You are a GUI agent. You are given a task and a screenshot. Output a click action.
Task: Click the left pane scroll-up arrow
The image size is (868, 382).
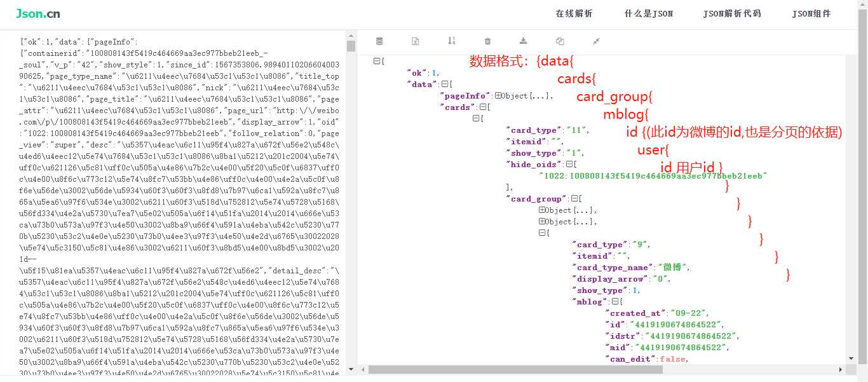[x=351, y=34]
